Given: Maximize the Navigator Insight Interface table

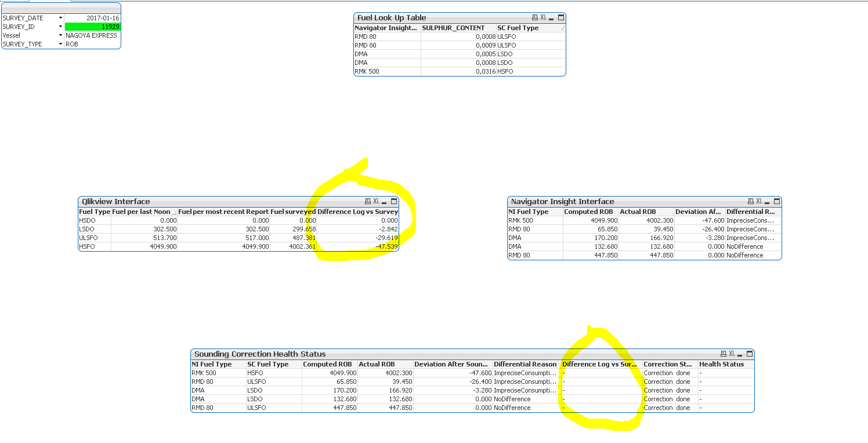Looking at the screenshot, I should coord(777,201).
